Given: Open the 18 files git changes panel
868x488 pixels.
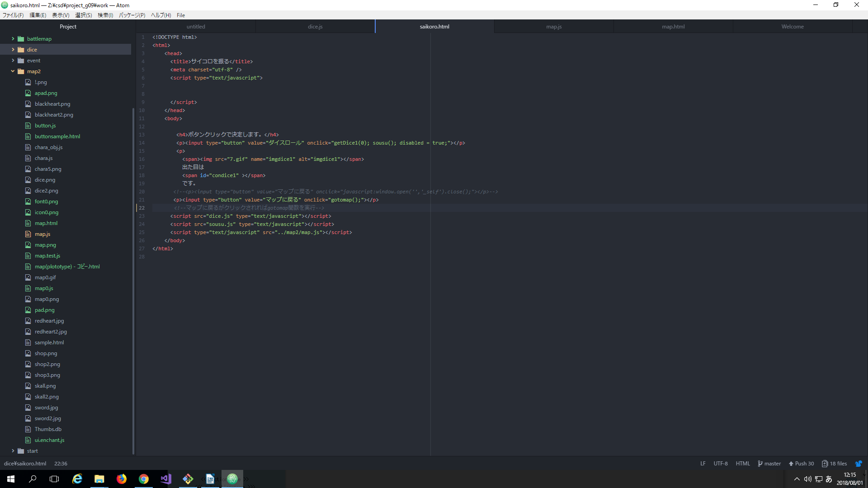Looking at the screenshot, I should click(x=835, y=464).
